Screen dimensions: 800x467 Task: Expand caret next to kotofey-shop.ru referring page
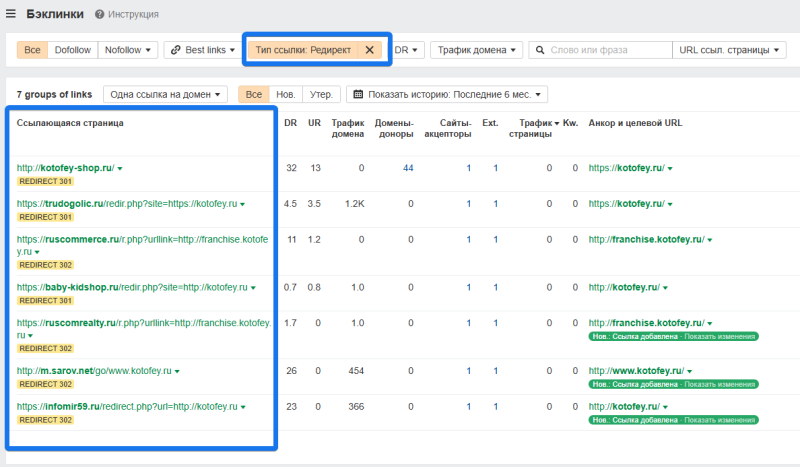click(120, 168)
